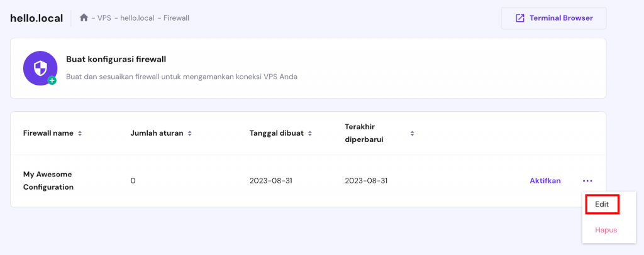Viewport: 644px width, 255px height.
Task: Select the My Awesome Configuration row name
Action: point(48,180)
